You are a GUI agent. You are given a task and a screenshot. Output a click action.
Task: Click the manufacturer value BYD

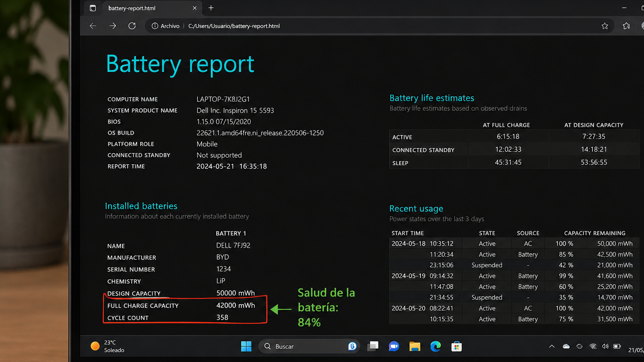(223, 257)
